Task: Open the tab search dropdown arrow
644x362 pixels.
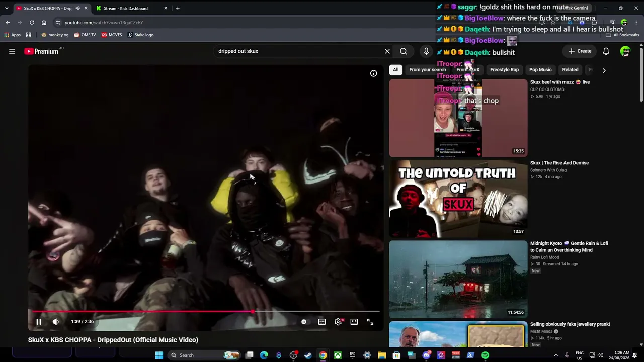Action: pos(7,8)
